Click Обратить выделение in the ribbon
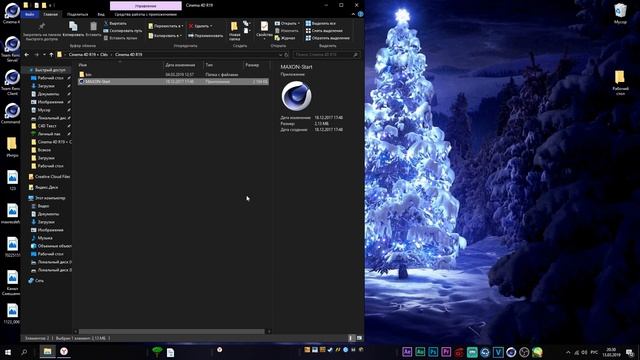Image resolution: width=640 pixels, height=360 pixels. click(x=327, y=38)
